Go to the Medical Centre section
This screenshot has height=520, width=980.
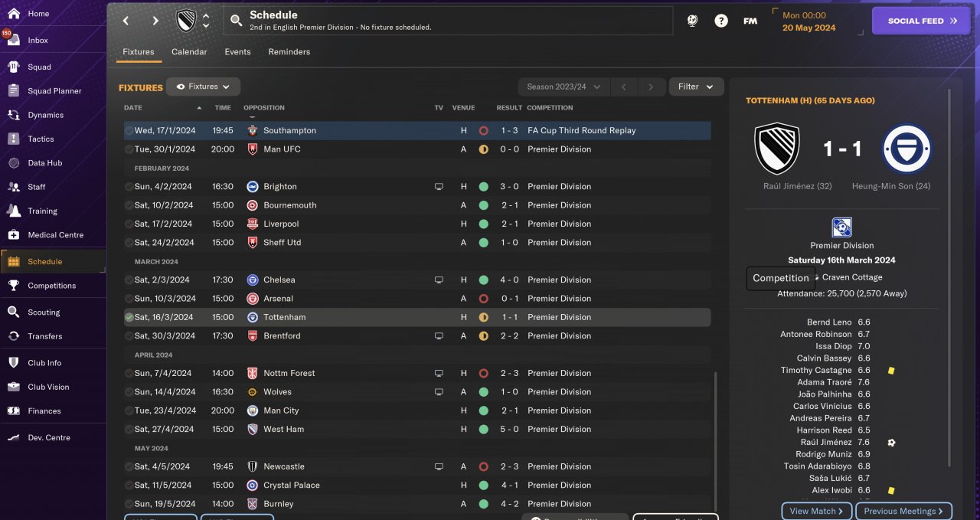(x=55, y=235)
